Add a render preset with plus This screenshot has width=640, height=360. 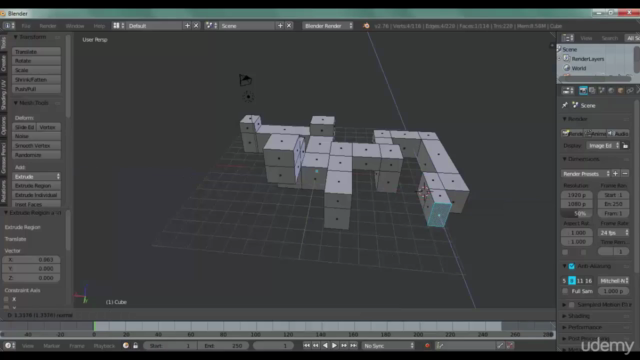click(x=616, y=173)
